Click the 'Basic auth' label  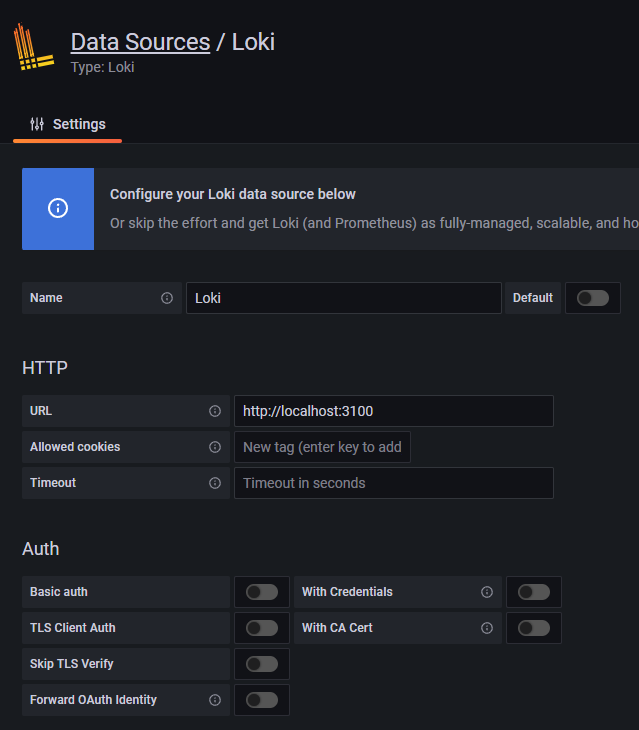[x=59, y=592]
